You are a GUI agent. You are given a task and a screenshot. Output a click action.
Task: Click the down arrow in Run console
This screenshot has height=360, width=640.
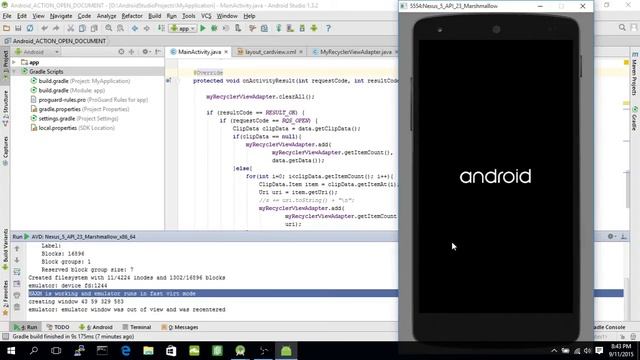pos(17,260)
